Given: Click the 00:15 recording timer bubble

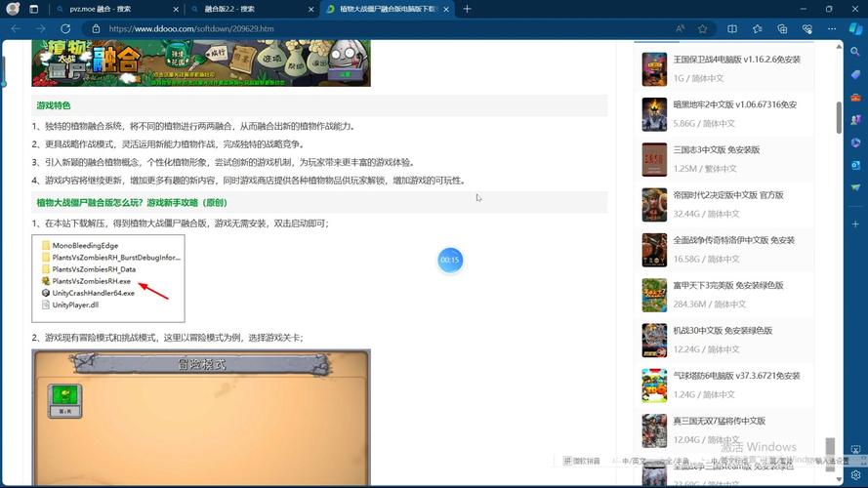Looking at the screenshot, I should (x=450, y=260).
